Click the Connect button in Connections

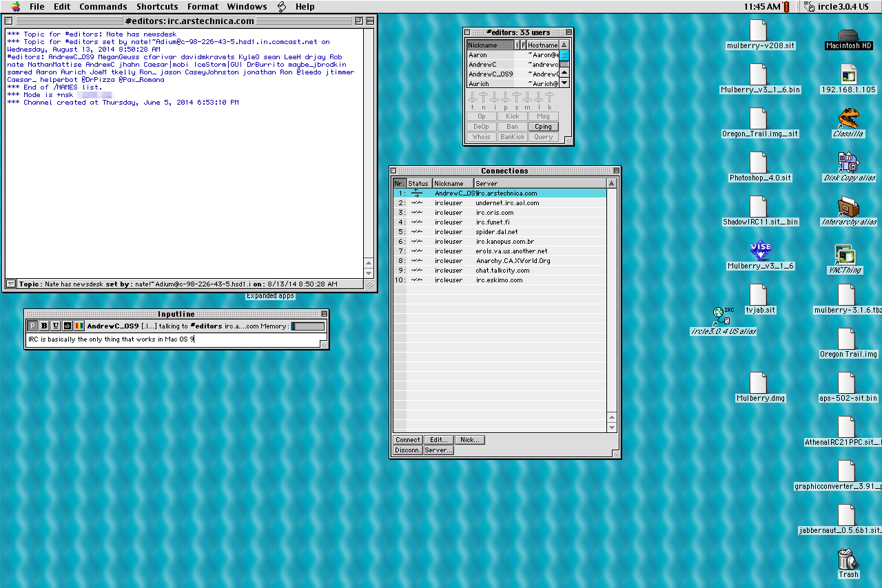pyautogui.click(x=407, y=440)
